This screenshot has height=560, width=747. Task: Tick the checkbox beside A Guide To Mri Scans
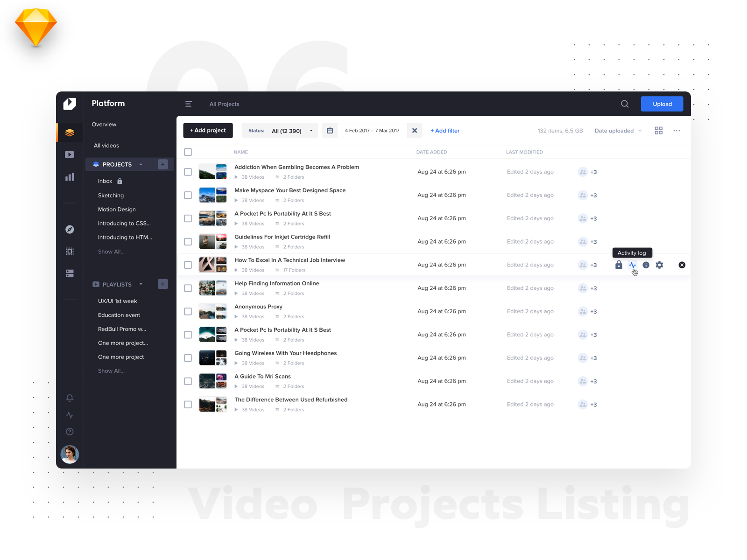click(188, 381)
